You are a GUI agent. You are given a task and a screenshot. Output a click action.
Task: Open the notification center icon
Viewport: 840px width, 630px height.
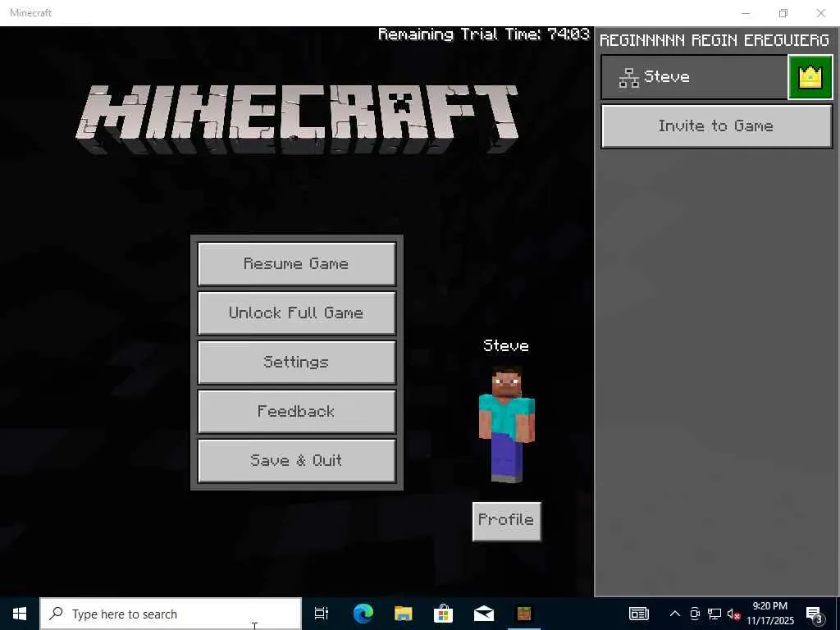click(815, 614)
